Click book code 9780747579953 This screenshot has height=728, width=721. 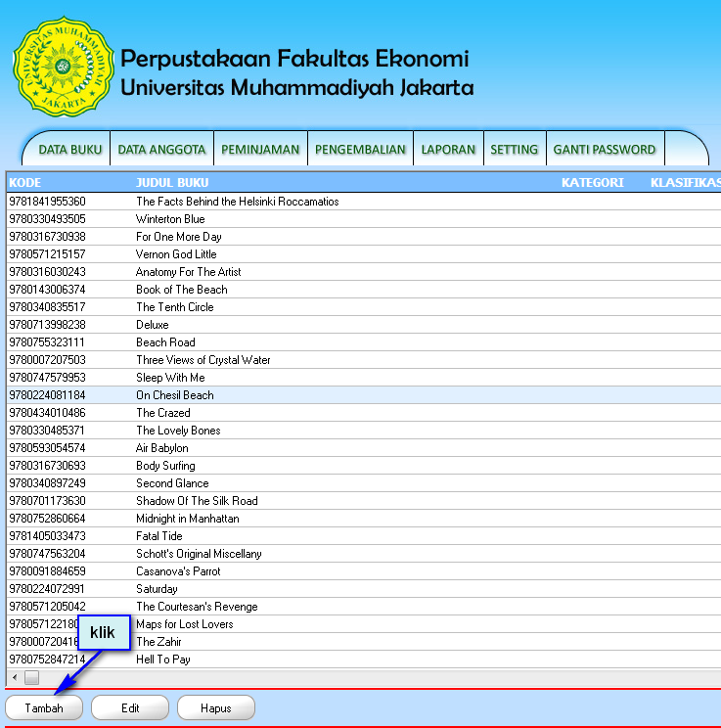[x=47, y=378]
